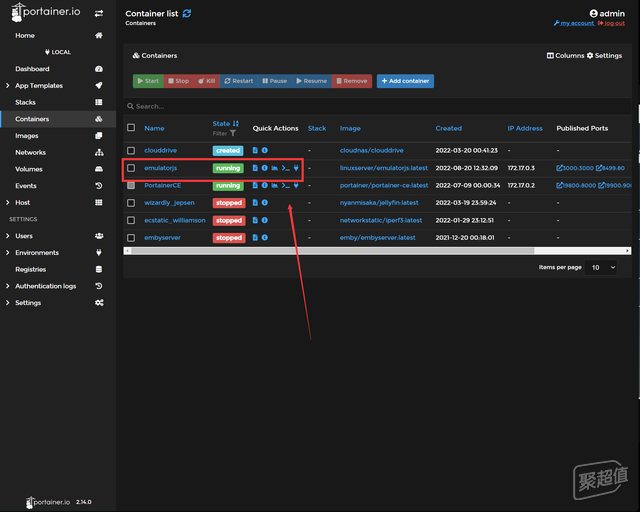Click the Home house icon in the sidebar
The width and height of the screenshot is (640, 512).
[x=99, y=36]
